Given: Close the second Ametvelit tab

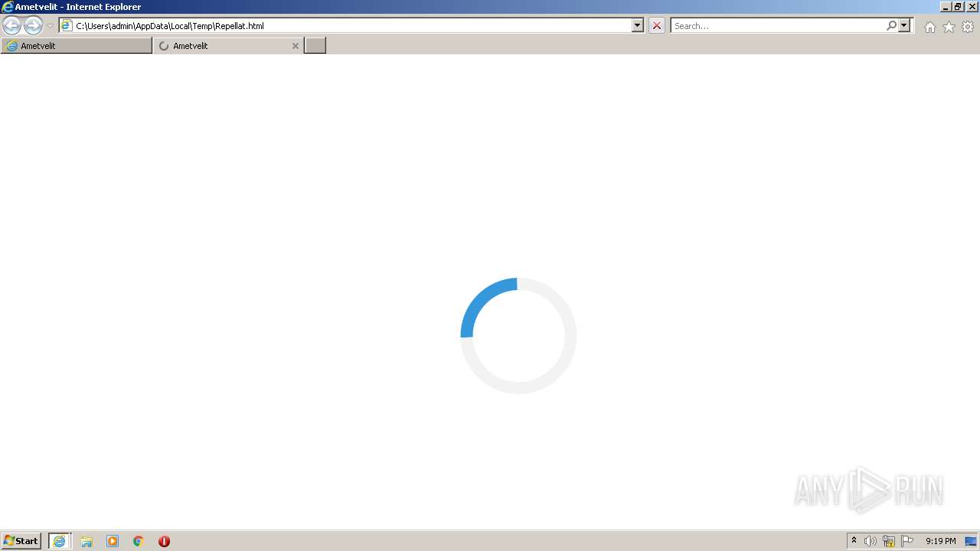Looking at the screenshot, I should coord(296,46).
